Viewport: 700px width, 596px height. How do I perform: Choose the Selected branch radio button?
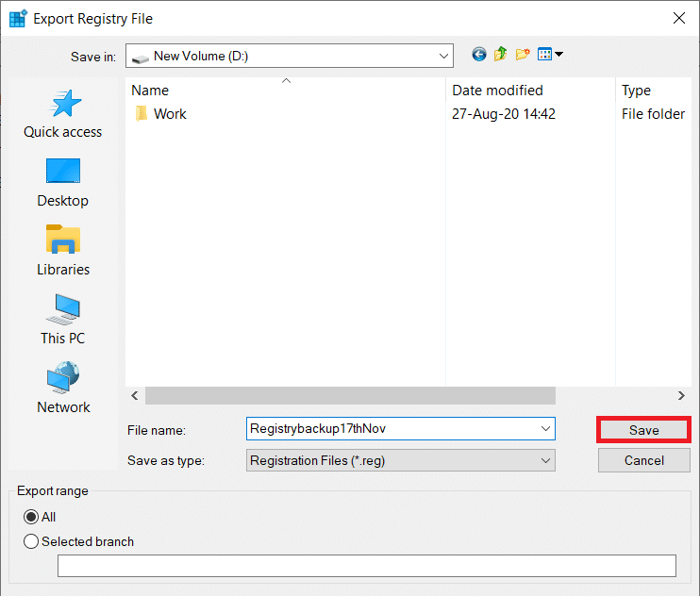click(x=32, y=541)
